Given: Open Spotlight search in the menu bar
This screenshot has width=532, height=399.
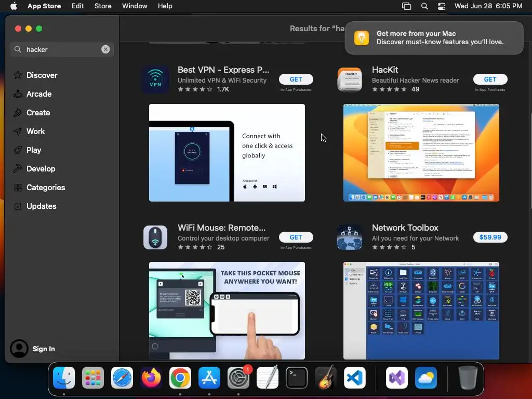Looking at the screenshot, I should point(424,6).
